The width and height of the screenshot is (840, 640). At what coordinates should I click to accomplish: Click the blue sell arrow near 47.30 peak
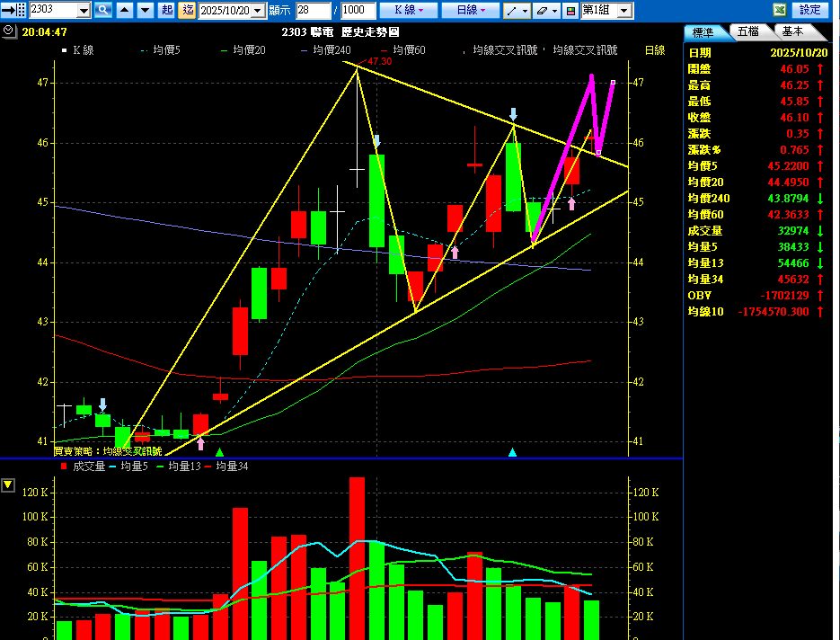click(376, 141)
